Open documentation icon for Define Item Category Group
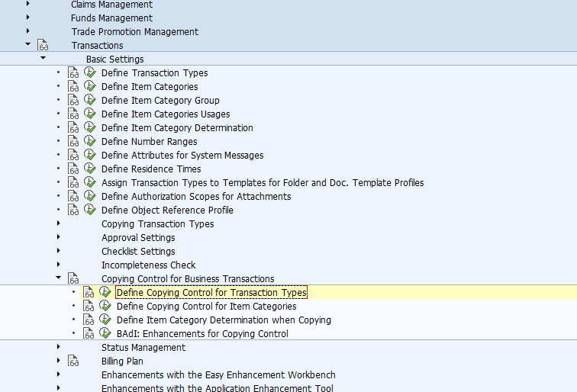 pyautogui.click(x=73, y=100)
